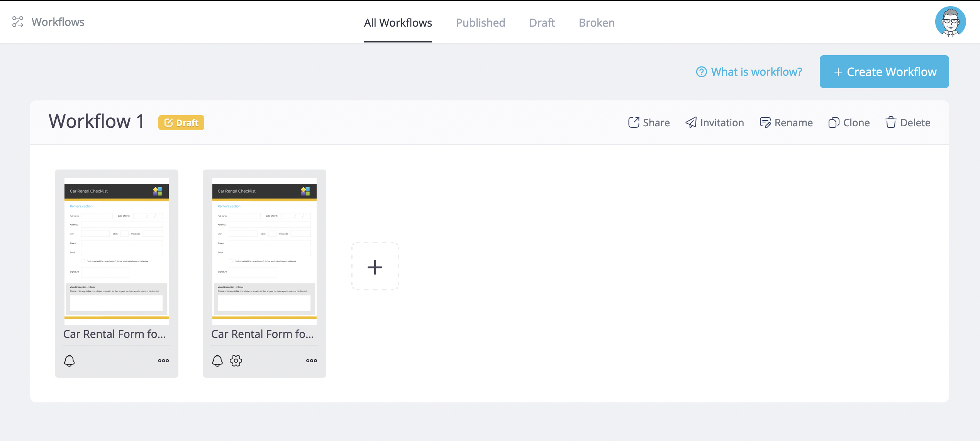Viewport: 980px width, 441px height.
Task: Click the yellow Draft status badge
Action: (181, 122)
